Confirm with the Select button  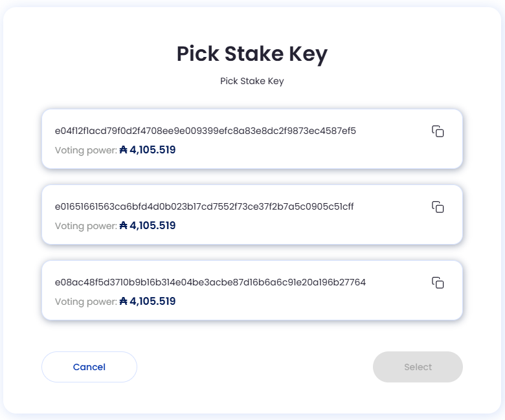[418, 367]
